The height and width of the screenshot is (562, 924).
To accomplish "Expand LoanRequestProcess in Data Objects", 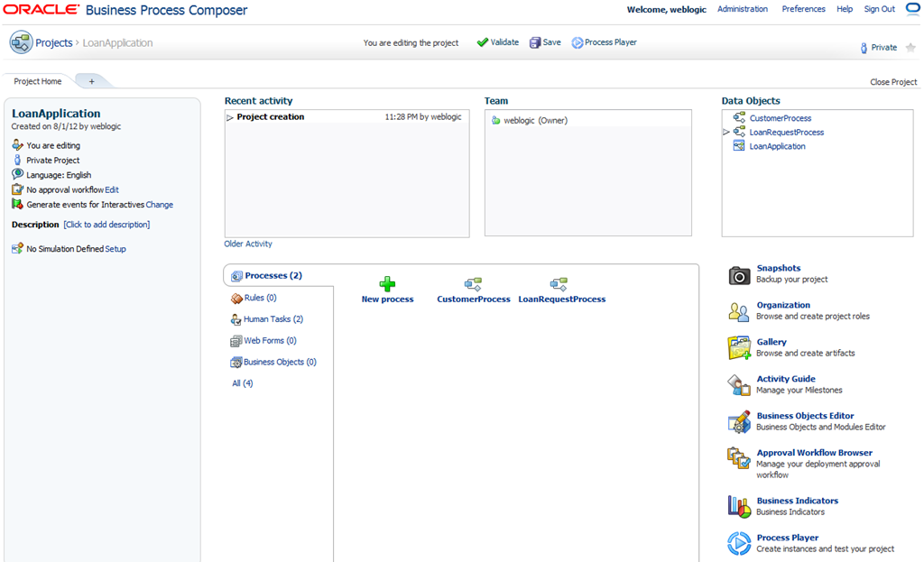I will 726,133.
